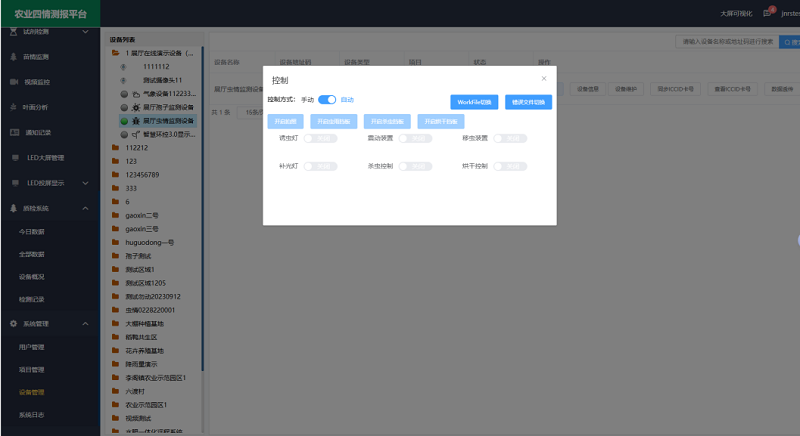
Task: Click the notification icon with red badge
Action: (767, 13)
